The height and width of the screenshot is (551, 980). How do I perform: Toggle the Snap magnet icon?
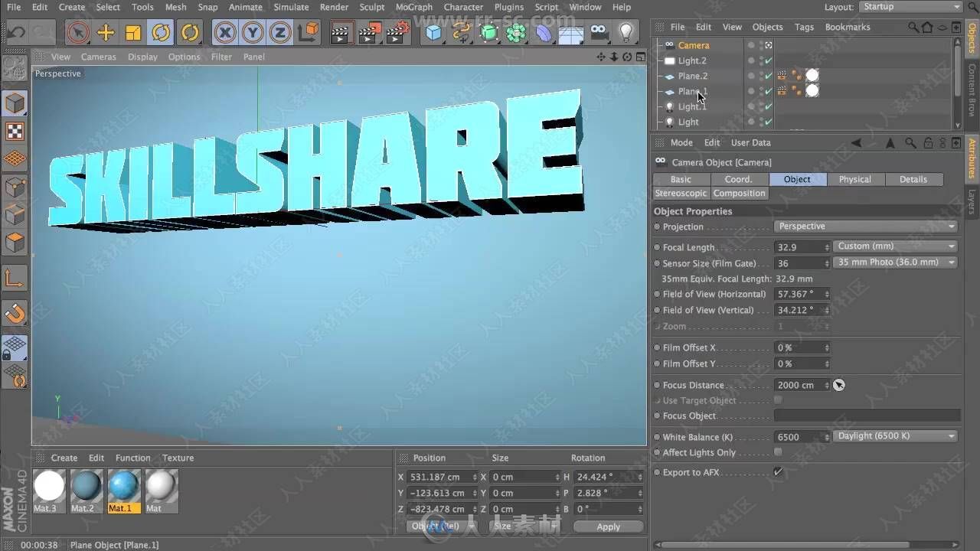15,313
